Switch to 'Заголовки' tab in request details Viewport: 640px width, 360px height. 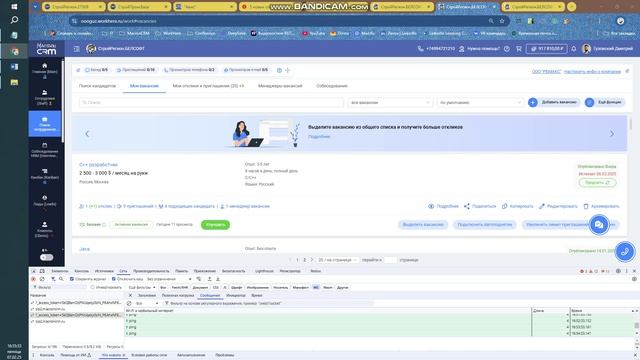[147, 295]
